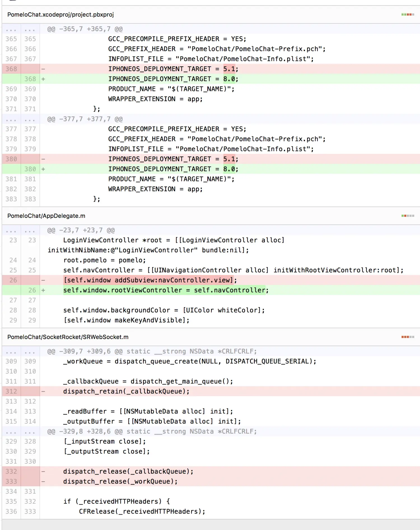Click added line self.window.rootViewController
This screenshot has width=420, height=530.
point(211,290)
